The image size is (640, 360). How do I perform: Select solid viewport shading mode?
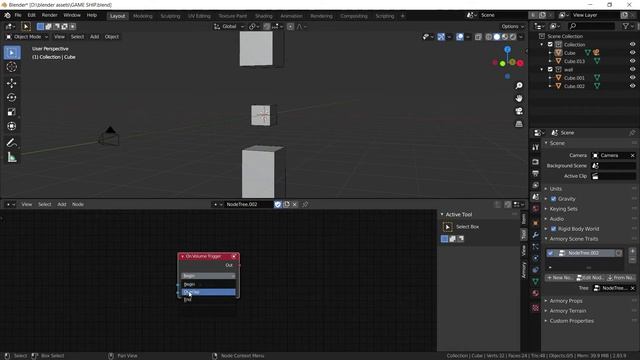tap(497, 37)
